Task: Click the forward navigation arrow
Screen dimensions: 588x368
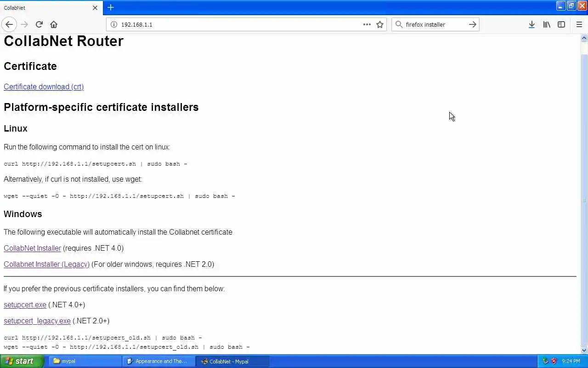Action: [24, 24]
